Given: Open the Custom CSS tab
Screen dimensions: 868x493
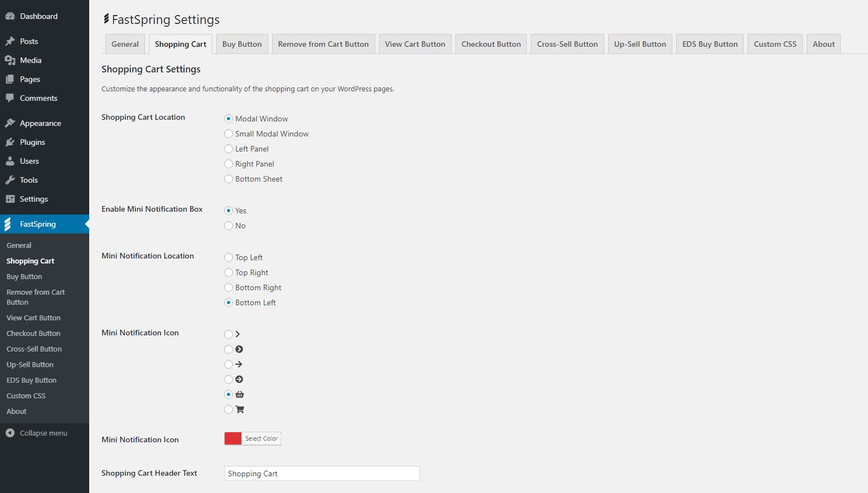Looking at the screenshot, I should coord(775,44).
